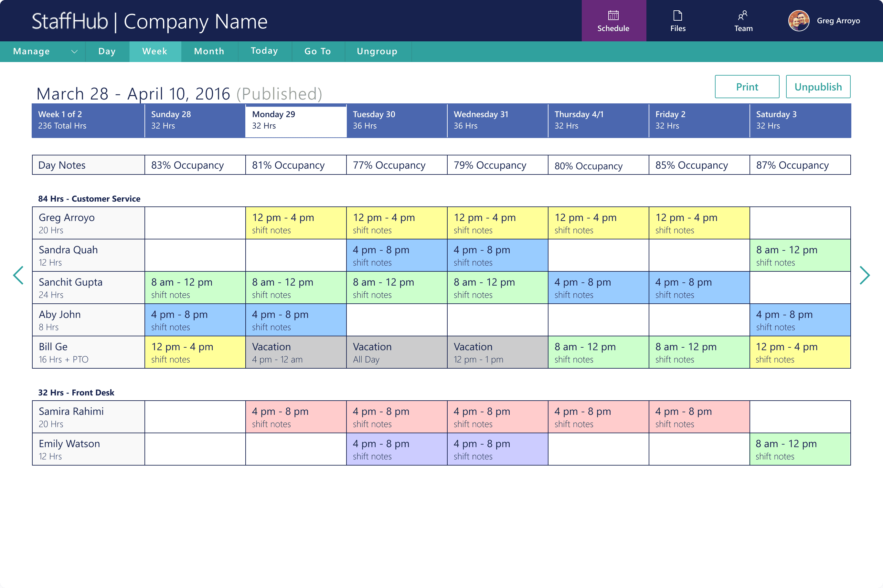Select the Saturday 3 column header

point(800,121)
